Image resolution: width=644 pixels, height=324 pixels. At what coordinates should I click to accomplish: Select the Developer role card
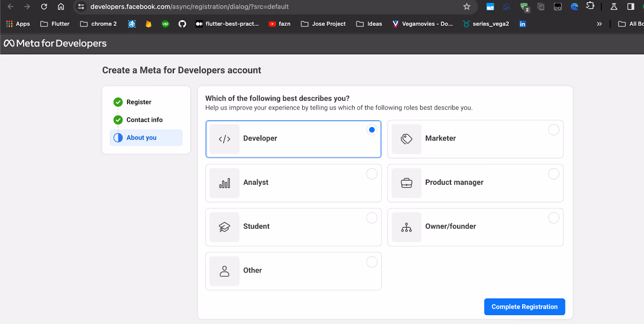click(x=293, y=139)
